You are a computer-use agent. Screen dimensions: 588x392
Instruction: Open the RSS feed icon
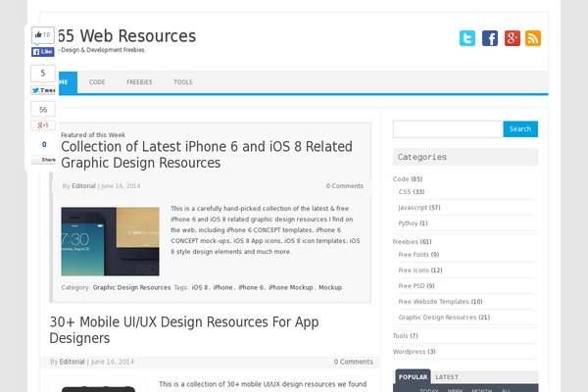tap(533, 38)
